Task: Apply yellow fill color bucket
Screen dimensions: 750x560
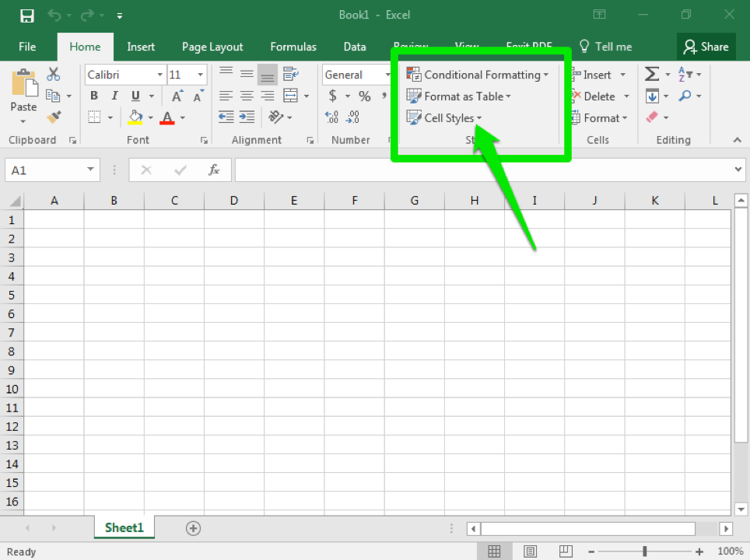Action: tap(135, 117)
